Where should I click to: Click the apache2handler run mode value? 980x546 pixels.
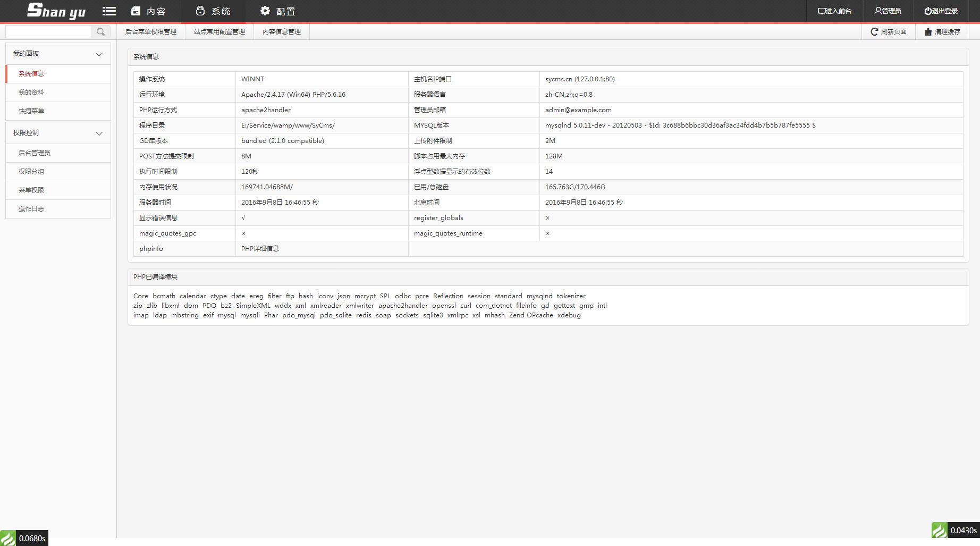pos(266,110)
